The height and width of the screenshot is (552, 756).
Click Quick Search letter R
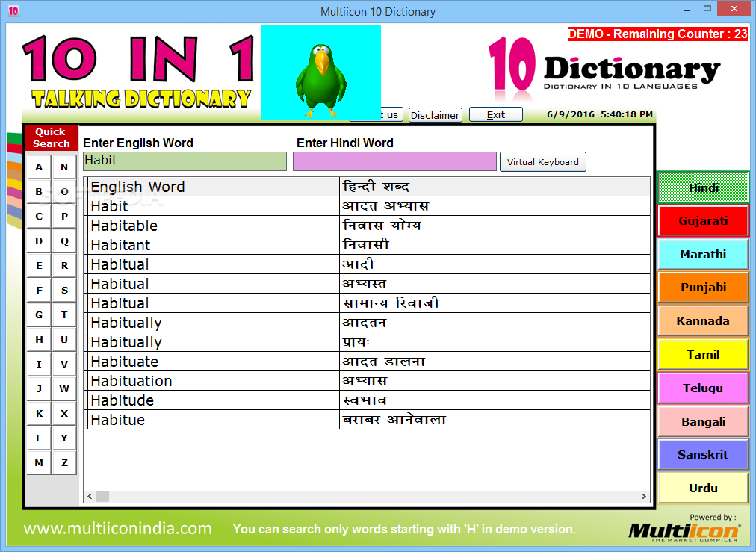click(x=64, y=266)
